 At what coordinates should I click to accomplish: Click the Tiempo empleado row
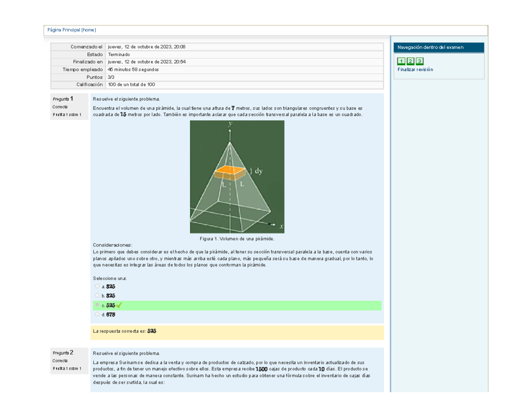pyautogui.click(x=217, y=70)
